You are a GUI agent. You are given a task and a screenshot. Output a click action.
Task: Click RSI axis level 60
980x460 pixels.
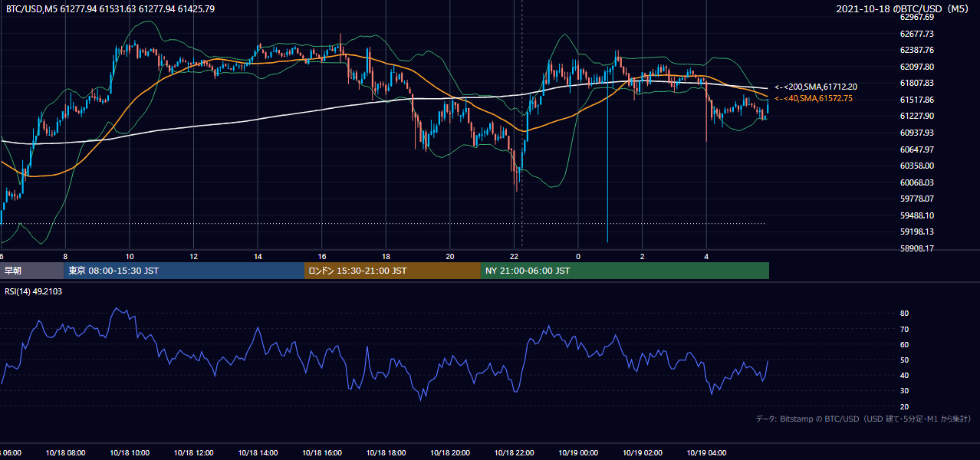click(905, 344)
